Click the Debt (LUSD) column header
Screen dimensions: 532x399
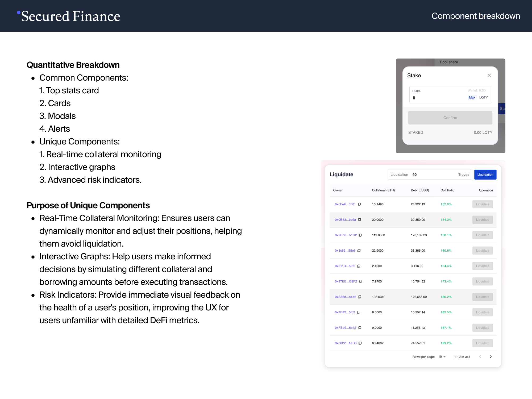pos(420,190)
